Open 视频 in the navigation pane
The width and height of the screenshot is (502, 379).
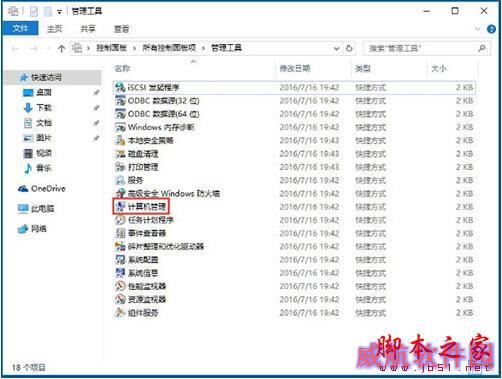coord(43,153)
